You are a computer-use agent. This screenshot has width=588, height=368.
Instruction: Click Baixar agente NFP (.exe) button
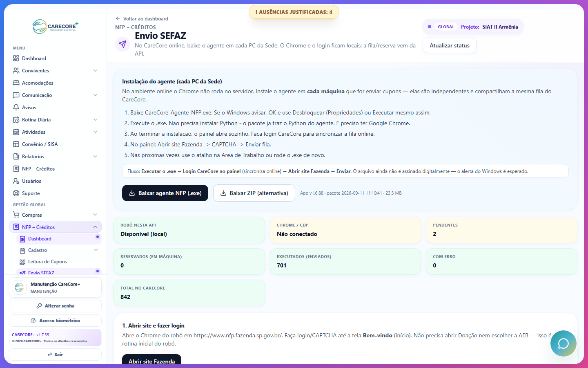165,193
